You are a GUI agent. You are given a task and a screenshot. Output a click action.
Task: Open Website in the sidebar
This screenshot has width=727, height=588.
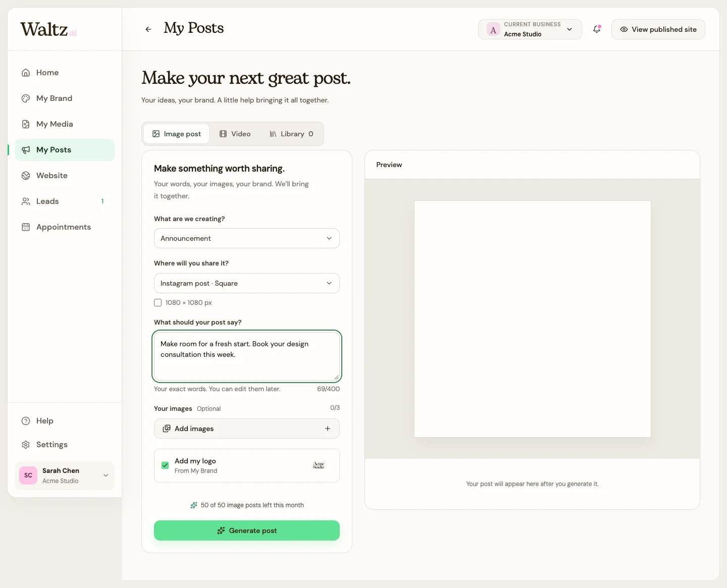pos(65,176)
